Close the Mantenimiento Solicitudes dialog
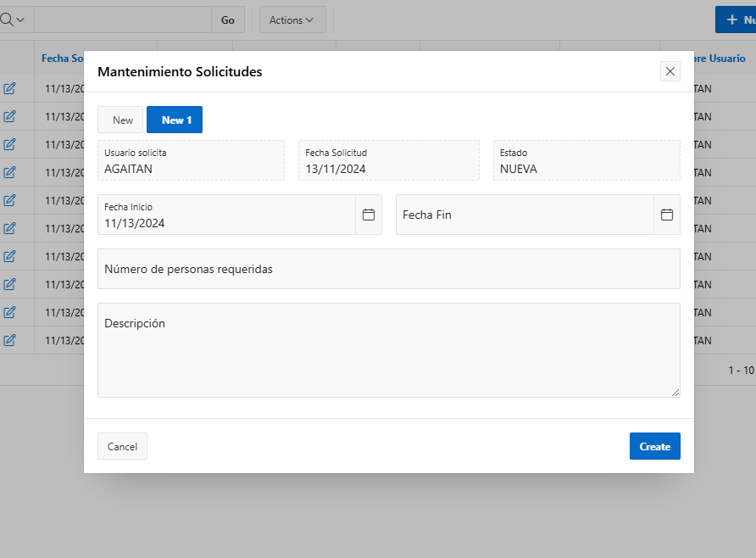This screenshot has width=756, height=558. click(x=670, y=71)
